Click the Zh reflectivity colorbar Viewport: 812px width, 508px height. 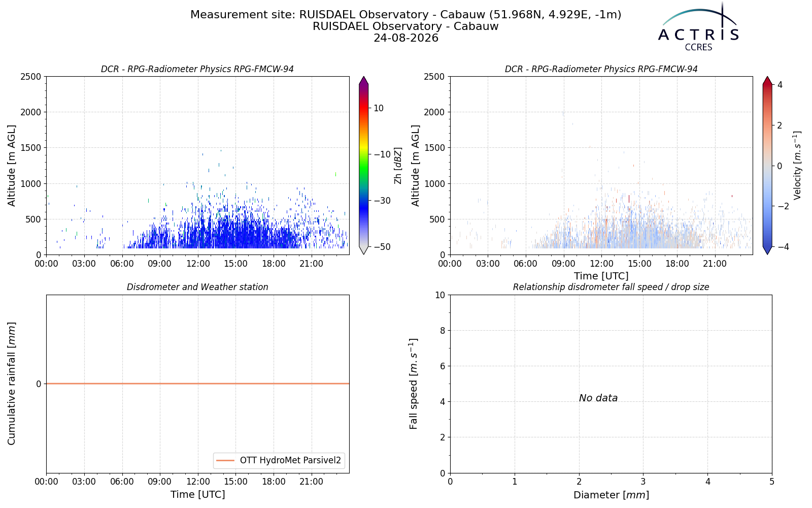pos(363,166)
